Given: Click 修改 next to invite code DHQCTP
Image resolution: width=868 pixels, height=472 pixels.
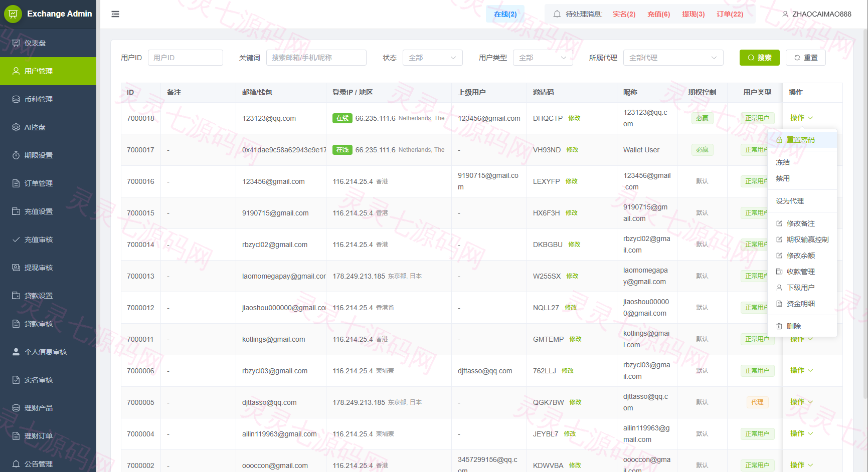Looking at the screenshot, I should pyautogui.click(x=574, y=118).
